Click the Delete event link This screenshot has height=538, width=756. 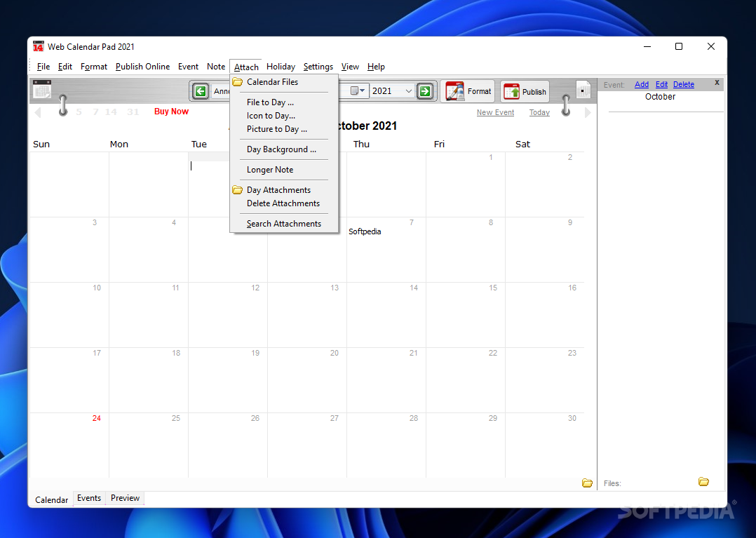tap(684, 84)
